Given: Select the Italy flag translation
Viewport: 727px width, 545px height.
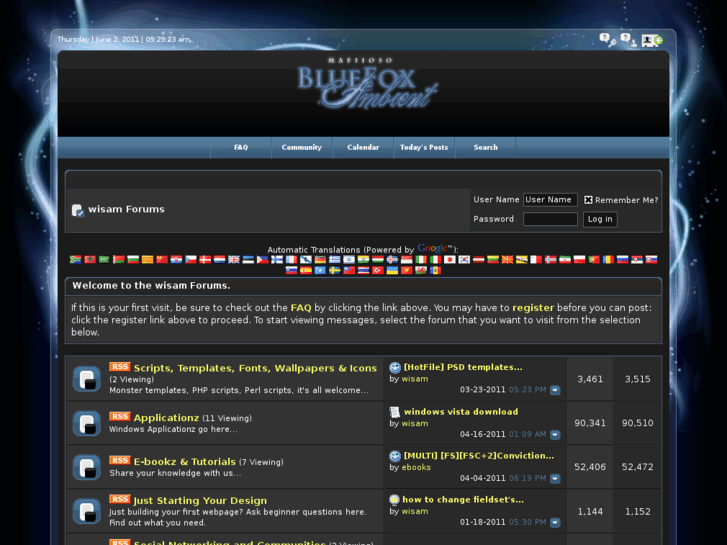Looking at the screenshot, I should (x=435, y=259).
